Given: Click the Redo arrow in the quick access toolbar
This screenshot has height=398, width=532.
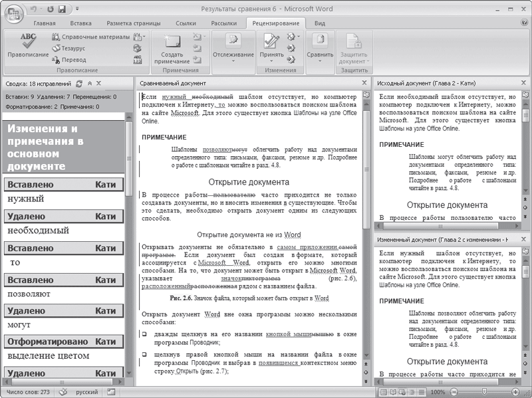Looking at the screenshot, I should tap(51, 9).
